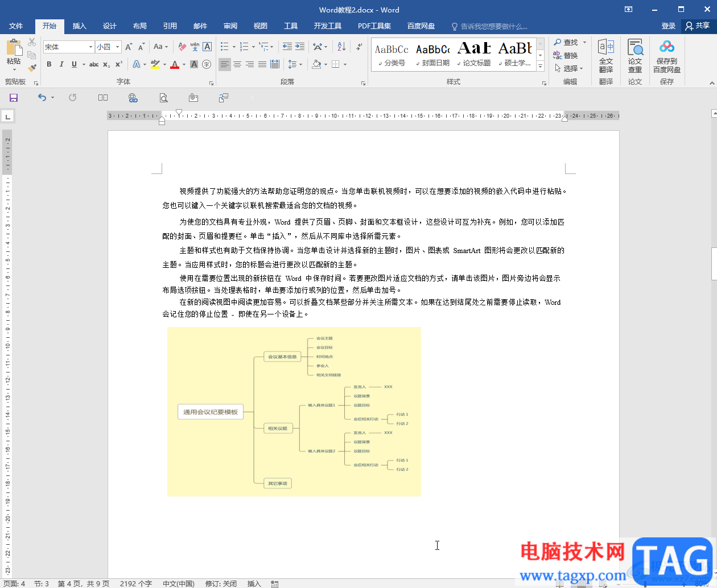Toggle bold formatting
This screenshot has height=588, width=717.
pos(49,64)
